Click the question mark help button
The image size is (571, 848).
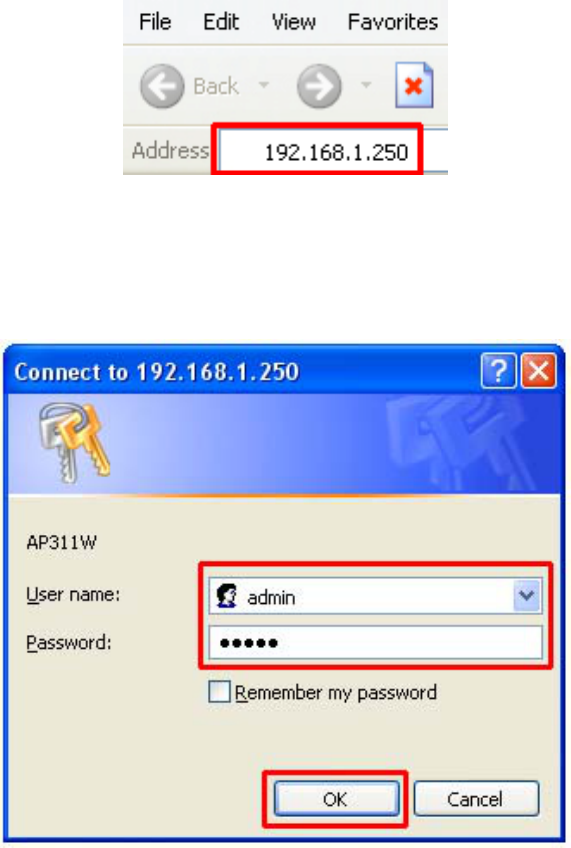tap(498, 370)
